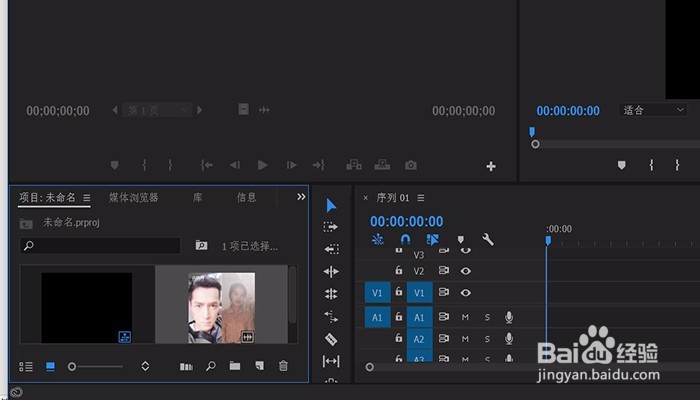Delete selected item with trash icon
700x400 pixels.
(x=283, y=366)
